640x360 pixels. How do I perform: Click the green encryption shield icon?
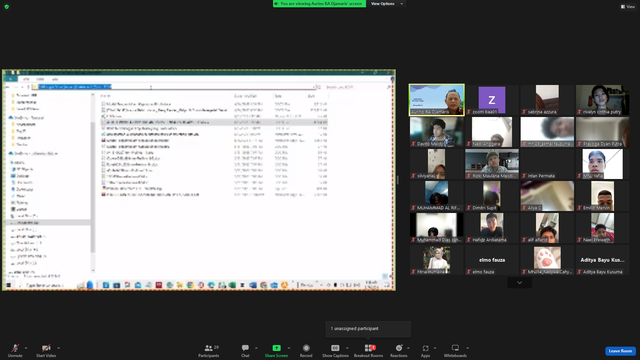[x=7, y=7]
